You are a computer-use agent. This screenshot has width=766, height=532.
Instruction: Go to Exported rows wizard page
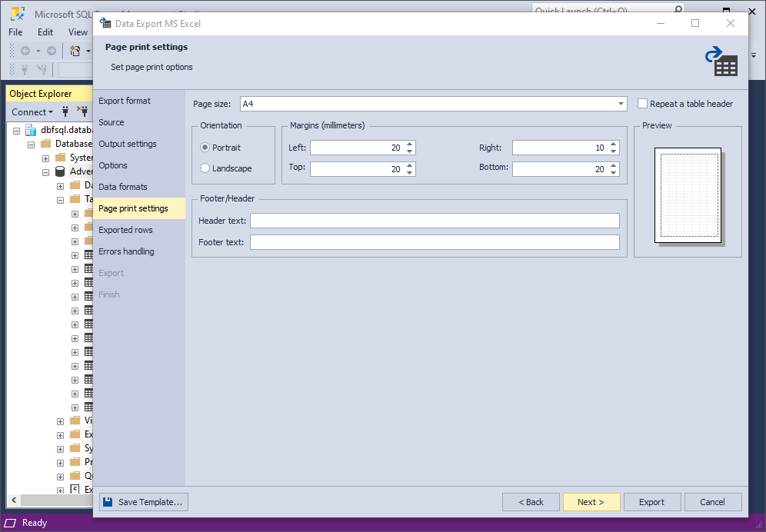[139, 230]
